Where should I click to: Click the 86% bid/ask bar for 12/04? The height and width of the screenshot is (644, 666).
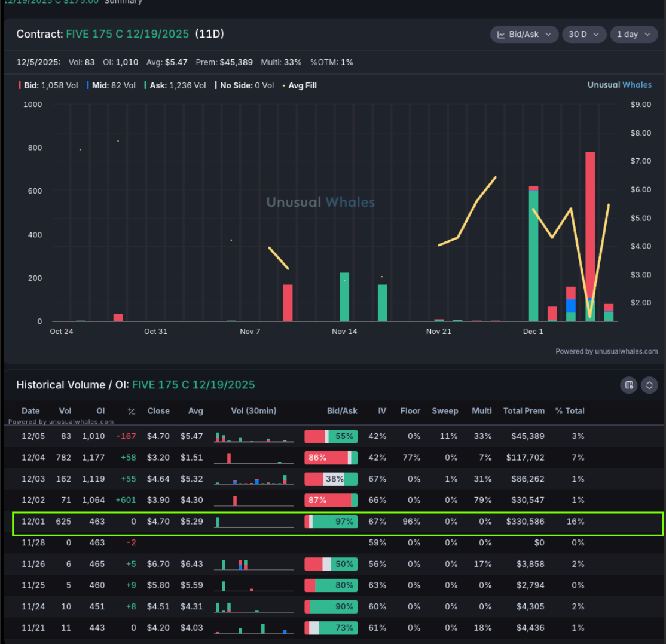[331, 457]
